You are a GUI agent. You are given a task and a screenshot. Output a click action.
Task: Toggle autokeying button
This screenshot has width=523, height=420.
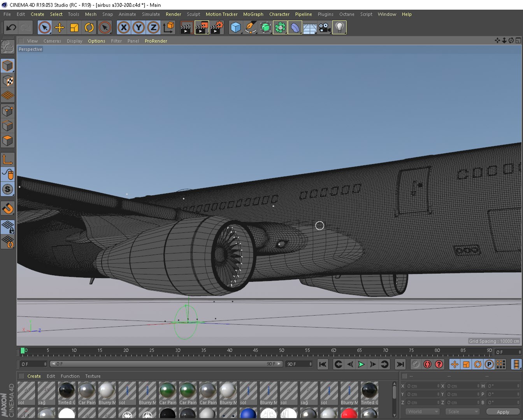[427, 364]
